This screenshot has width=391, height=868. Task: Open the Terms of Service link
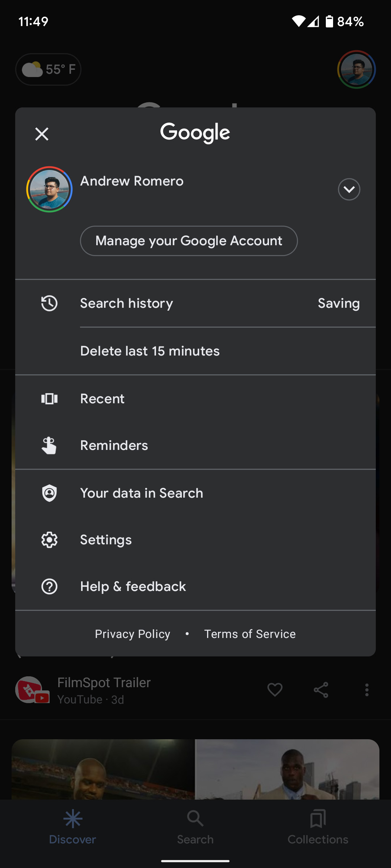tap(250, 634)
